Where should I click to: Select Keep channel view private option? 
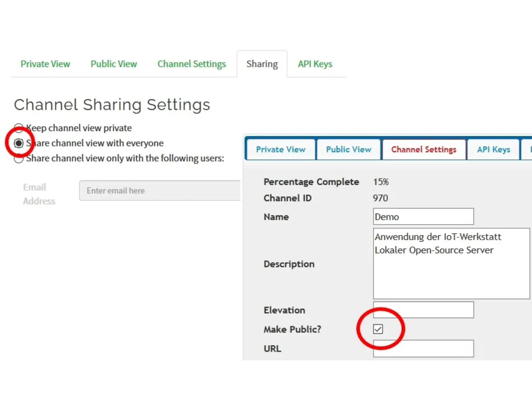tap(19, 128)
